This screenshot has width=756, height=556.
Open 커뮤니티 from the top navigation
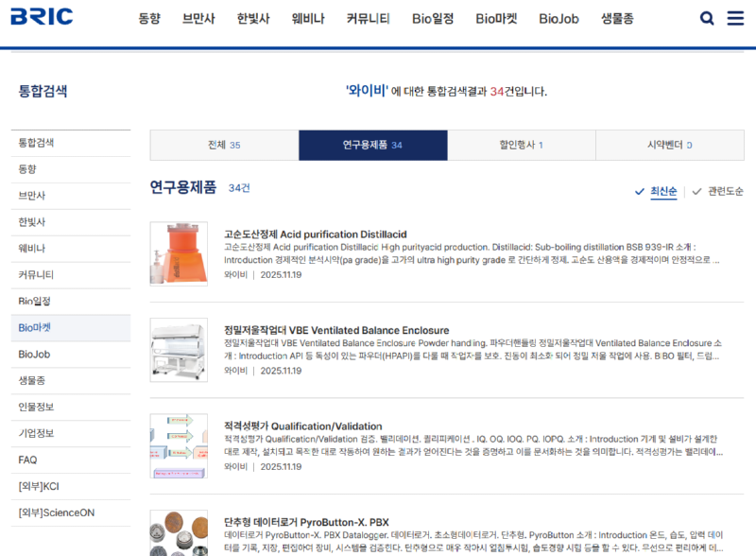(x=368, y=17)
